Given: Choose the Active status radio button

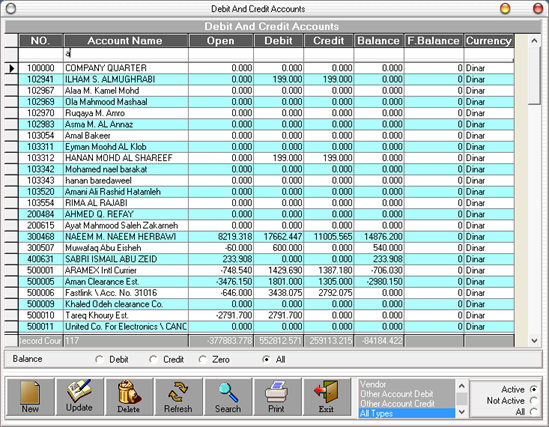Looking at the screenshot, I should tap(534, 389).
